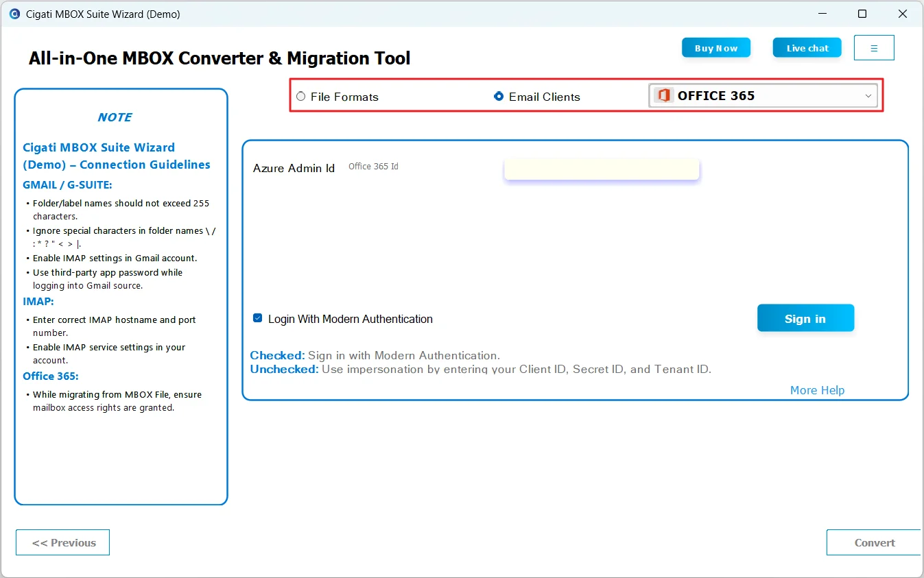Screen dimensions: 924x578
Task: Click the Convert button
Action: (x=875, y=542)
